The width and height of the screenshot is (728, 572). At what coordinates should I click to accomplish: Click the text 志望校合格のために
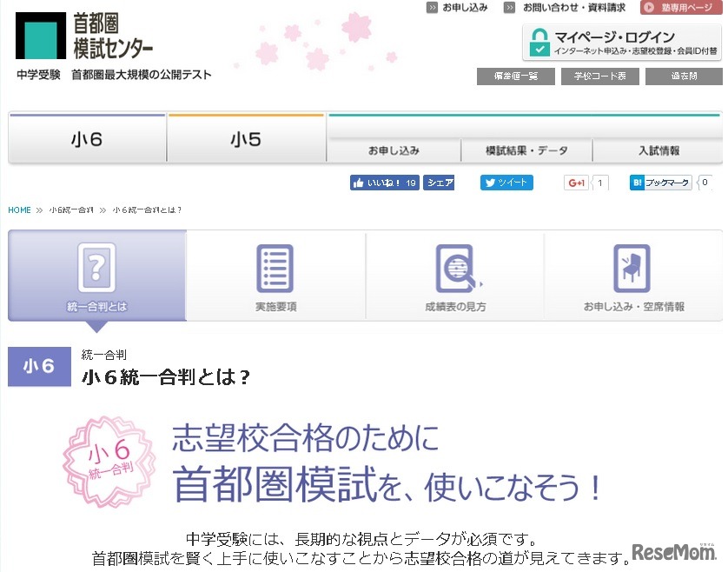click(305, 438)
